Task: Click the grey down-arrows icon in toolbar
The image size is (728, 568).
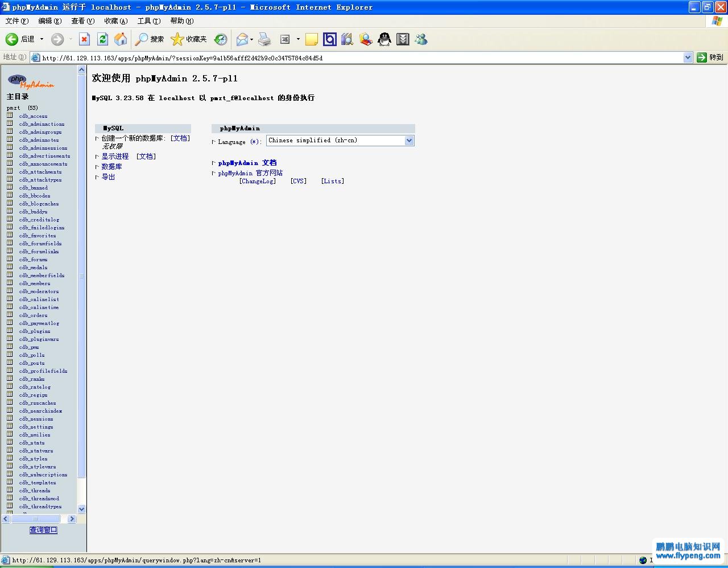Action: pyautogui.click(x=403, y=39)
